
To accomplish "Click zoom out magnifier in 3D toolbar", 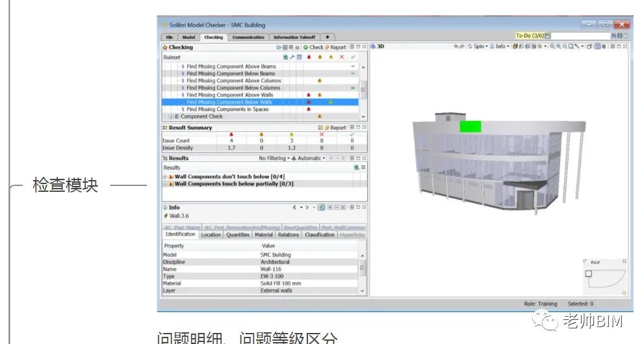I will (x=565, y=46).
